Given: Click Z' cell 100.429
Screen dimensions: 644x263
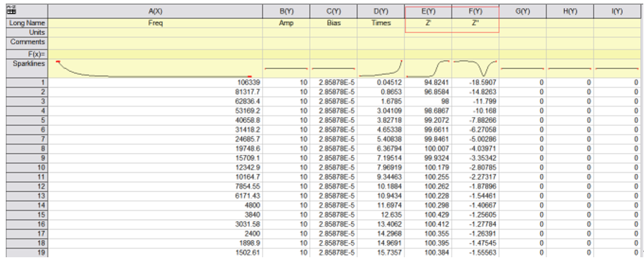Looking at the screenshot, I should click(429, 215).
